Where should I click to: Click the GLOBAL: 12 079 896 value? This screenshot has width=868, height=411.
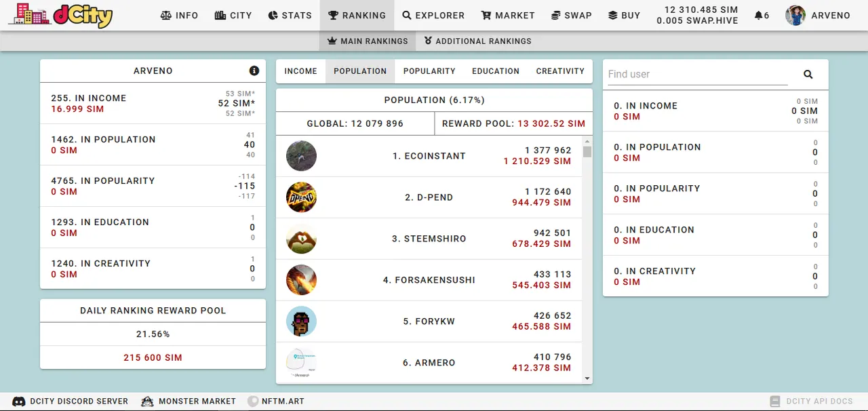[355, 123]
